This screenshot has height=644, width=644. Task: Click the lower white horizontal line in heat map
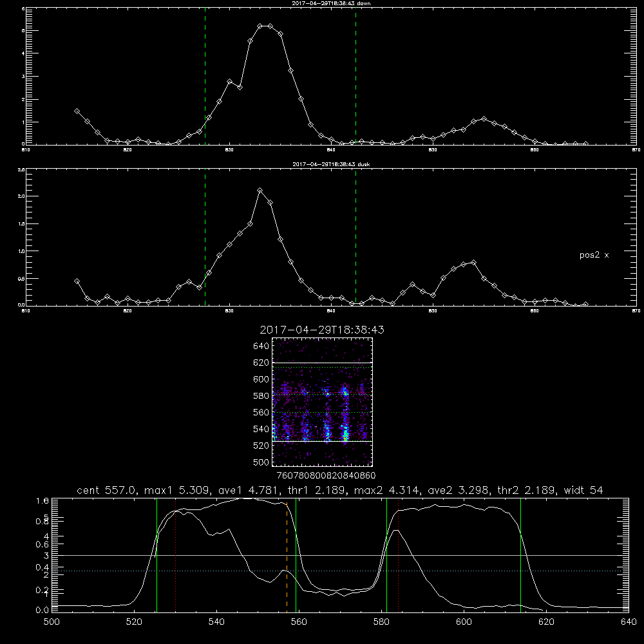[323, 442]
